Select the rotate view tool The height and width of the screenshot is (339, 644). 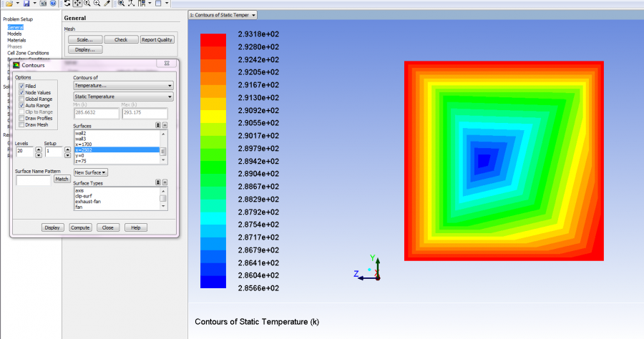67,4
